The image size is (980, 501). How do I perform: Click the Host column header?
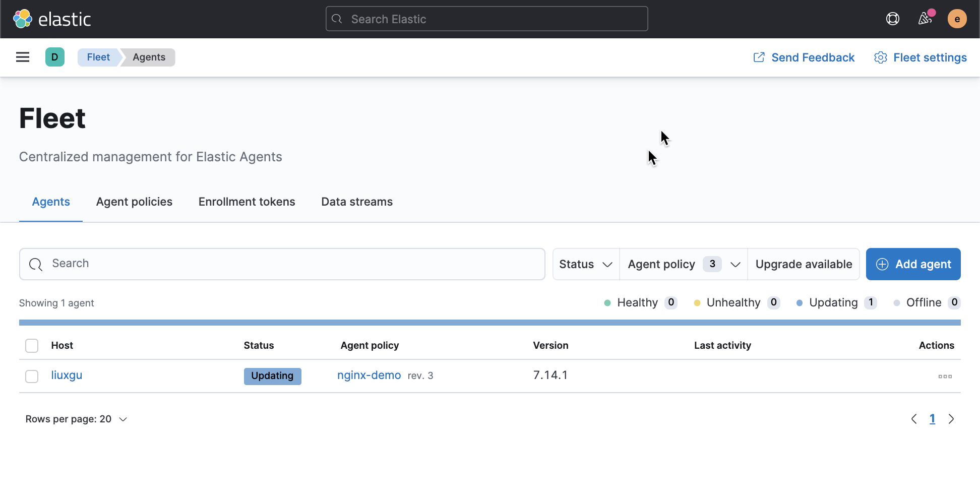coord(62,345)
